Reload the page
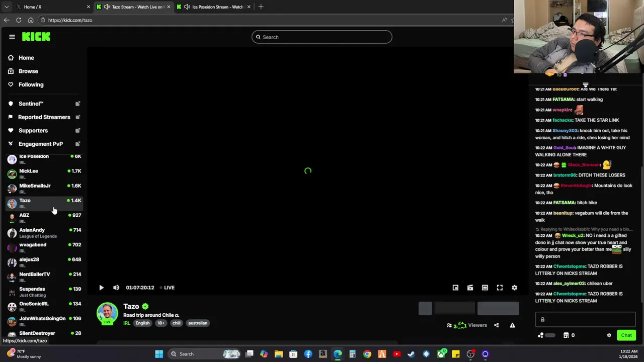Image resolution: width=644 pixels, height=362 pixels. click(x=19, y=20)
